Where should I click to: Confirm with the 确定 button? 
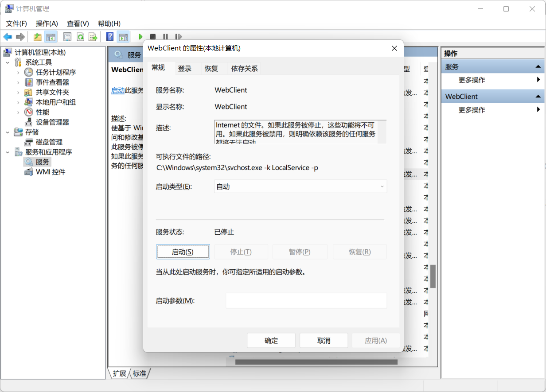click(271, 341)
